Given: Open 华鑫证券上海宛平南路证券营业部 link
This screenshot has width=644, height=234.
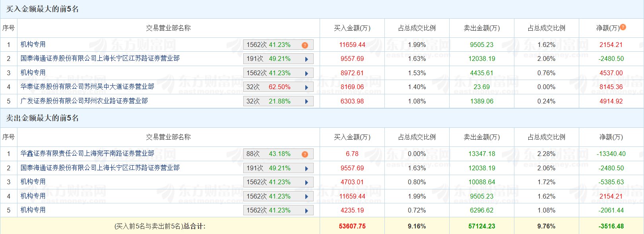Looking at the screenshot, I should click(87, 153).
